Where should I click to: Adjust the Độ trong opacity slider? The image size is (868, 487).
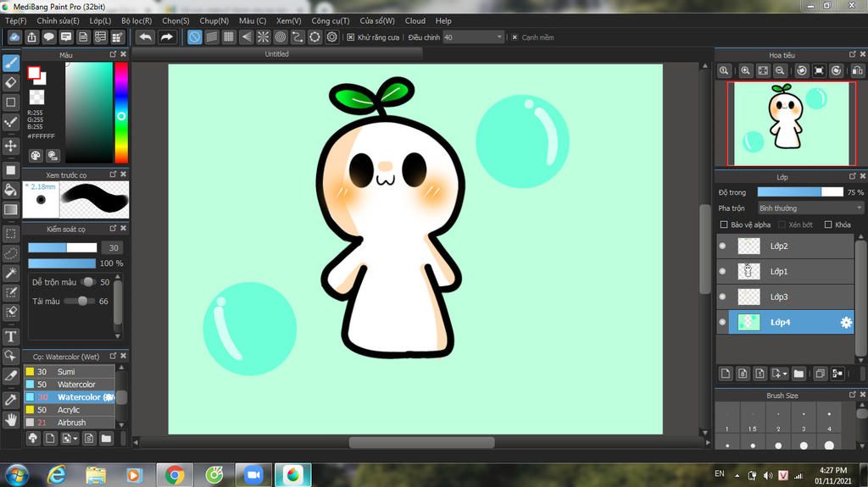click(800, 192)
